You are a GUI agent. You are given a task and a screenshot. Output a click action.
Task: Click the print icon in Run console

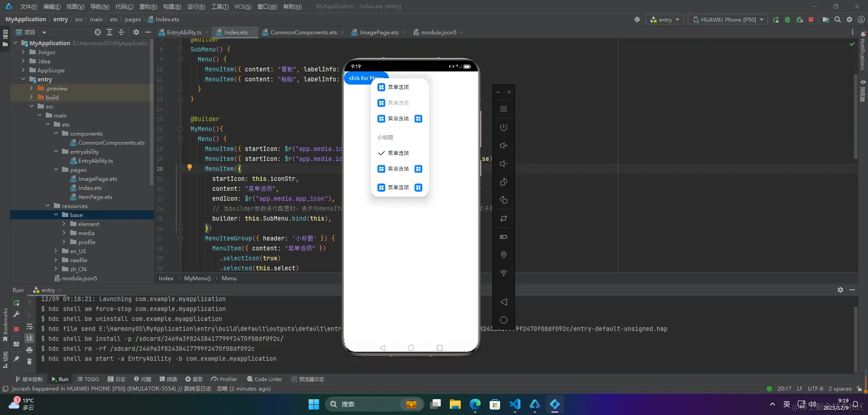coord(29,350)
